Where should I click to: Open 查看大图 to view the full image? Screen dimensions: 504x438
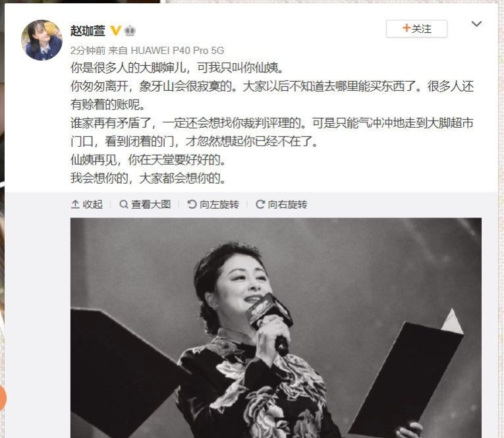point(145,204)
